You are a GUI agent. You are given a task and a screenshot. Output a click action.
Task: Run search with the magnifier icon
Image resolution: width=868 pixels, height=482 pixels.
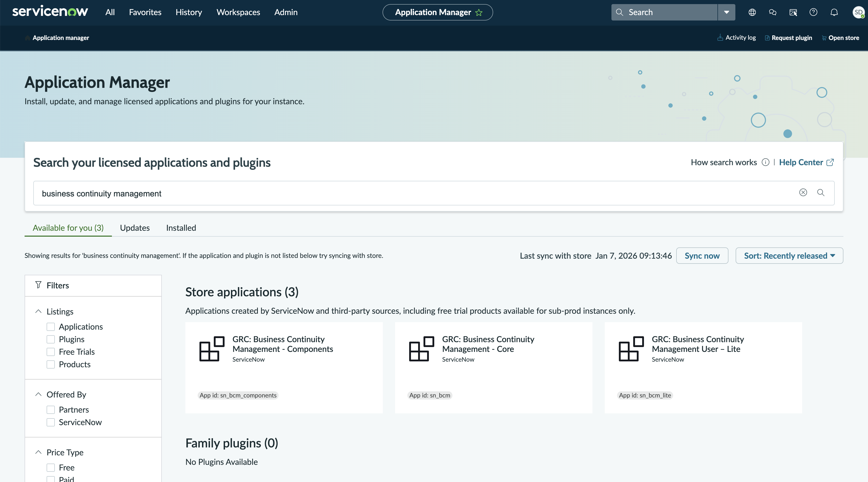[820, 192]
